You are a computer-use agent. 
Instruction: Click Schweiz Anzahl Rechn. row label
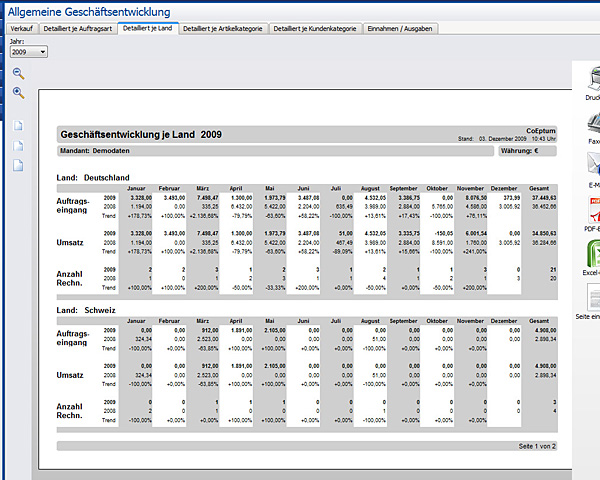[x=70, y=411]
